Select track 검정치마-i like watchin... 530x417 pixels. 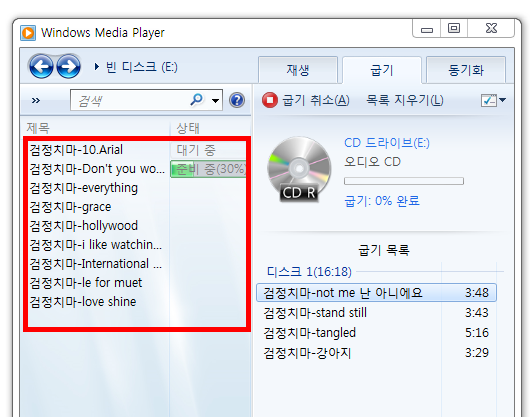click(96, 245)
